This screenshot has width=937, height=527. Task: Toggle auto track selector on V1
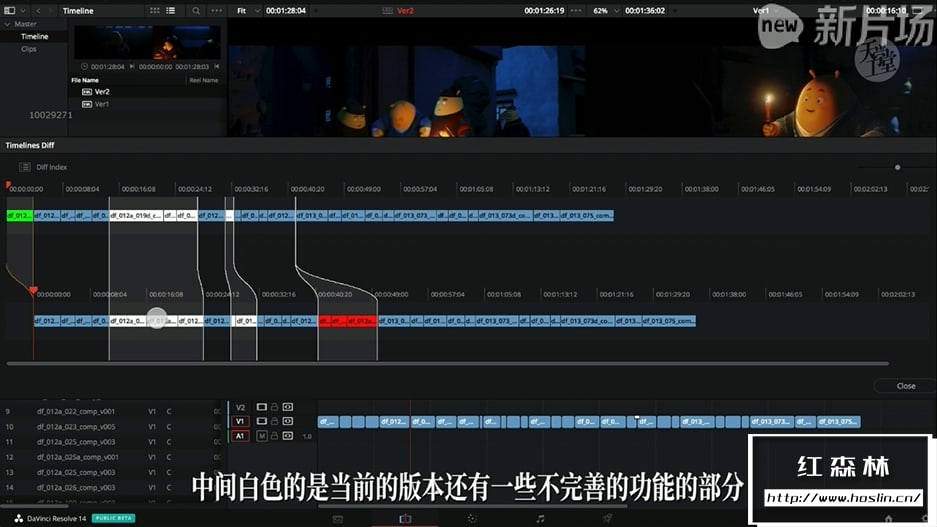pos(287,421)
